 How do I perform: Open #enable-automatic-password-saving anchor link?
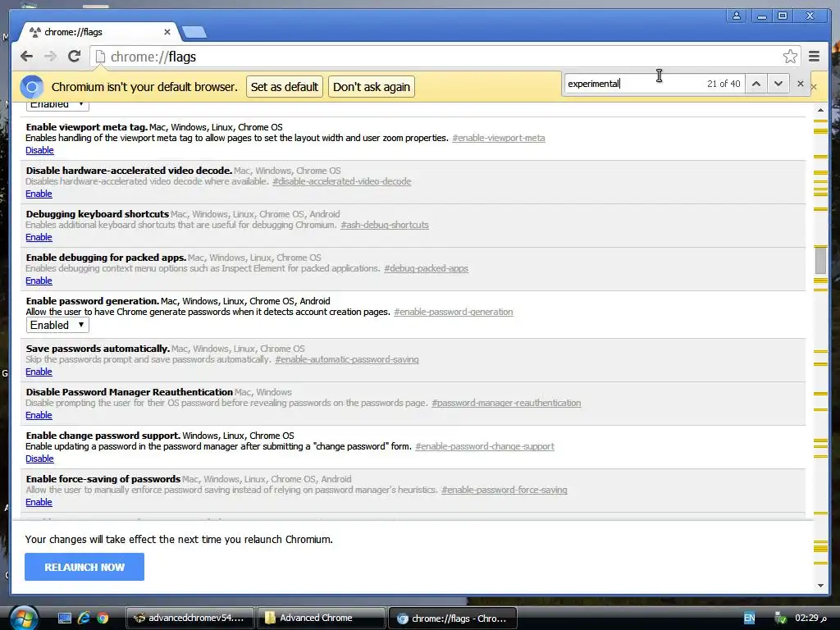tap(347, 359)
